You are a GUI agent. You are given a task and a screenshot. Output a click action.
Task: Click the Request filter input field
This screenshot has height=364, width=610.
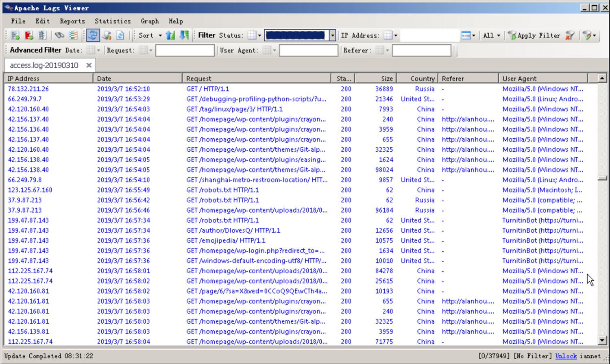point(185,50)
